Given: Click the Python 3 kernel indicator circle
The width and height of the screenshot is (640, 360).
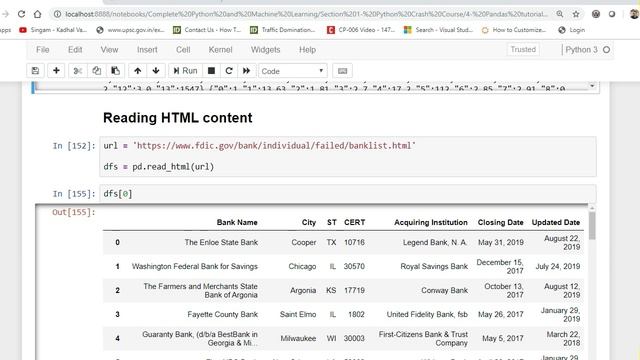Looking at the screenshot, I should pyautogui.click(x=607, y=50).
